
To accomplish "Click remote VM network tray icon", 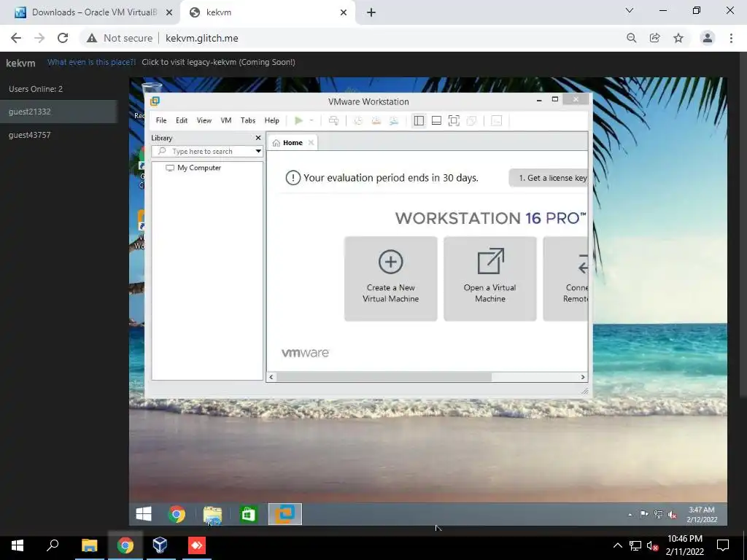I will (x=659, y=514).
